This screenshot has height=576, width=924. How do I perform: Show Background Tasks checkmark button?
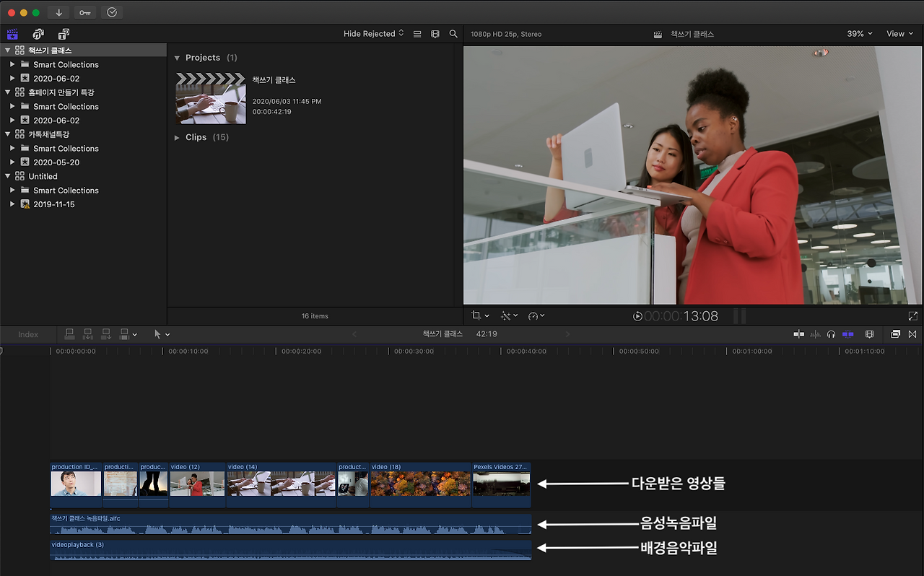(111, 12)
